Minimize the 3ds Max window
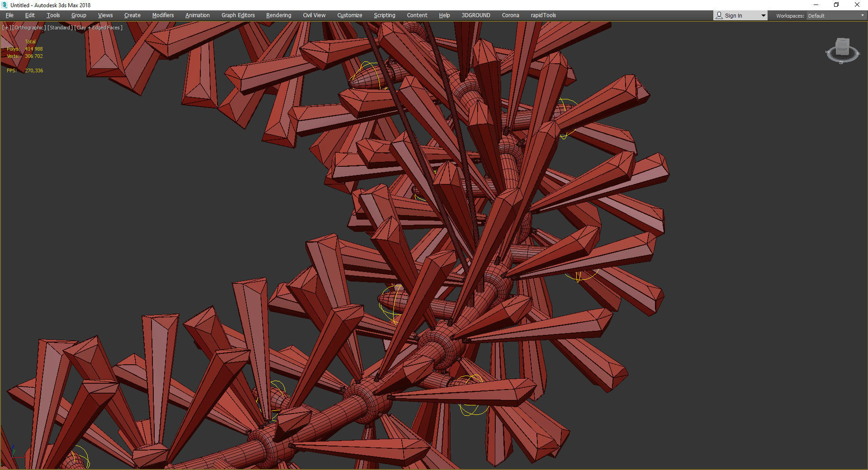 [x=816, y=5]
